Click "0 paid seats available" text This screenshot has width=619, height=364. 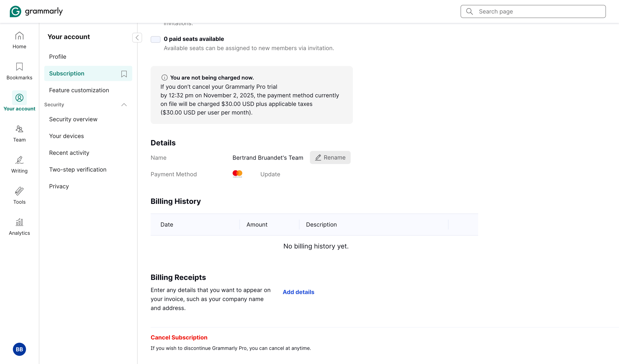[194, 39]
